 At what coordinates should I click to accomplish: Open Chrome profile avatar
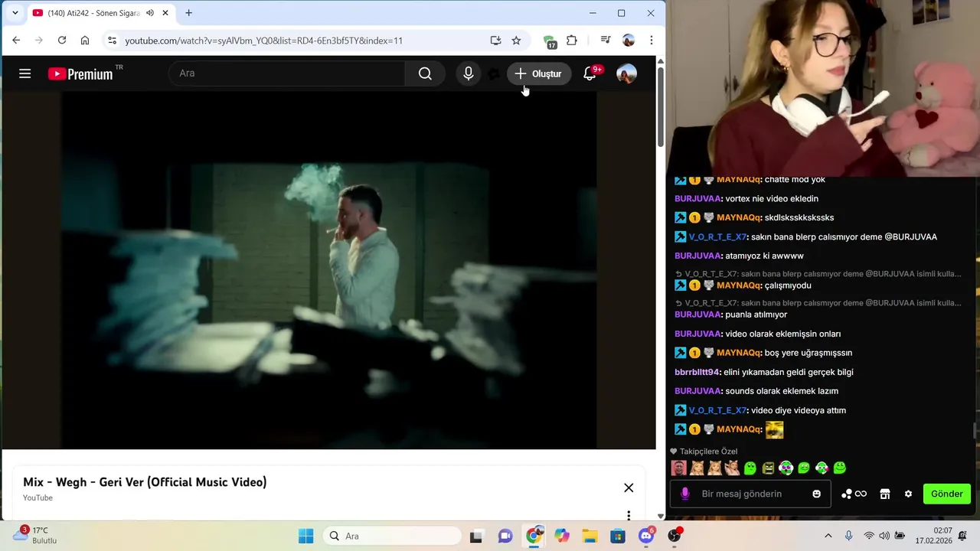coord(629,41)
